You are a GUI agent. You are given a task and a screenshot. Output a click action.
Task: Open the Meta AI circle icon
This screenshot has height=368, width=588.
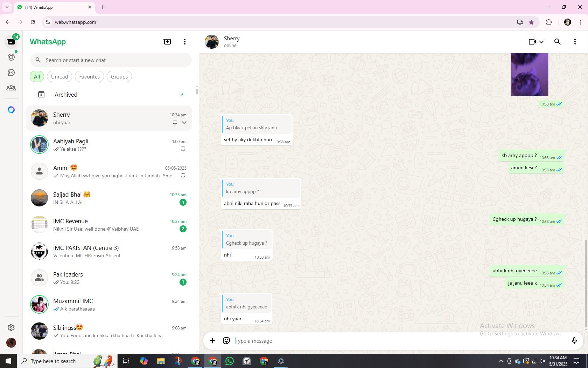pyautogui.click(x=11, y=110)
